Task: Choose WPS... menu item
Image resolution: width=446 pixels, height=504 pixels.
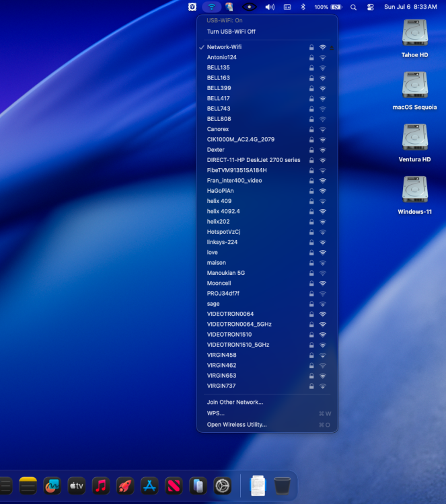Action: point(267,413)
